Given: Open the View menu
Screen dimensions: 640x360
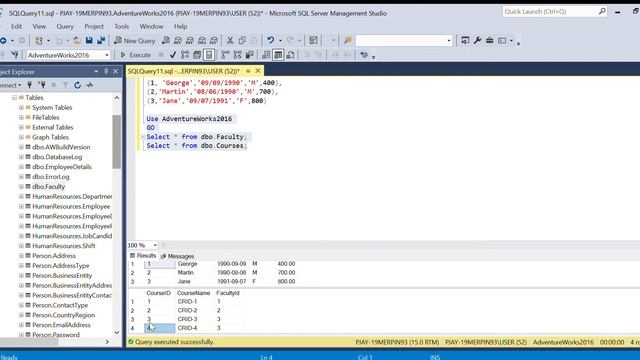Looking at the screenshot, I should (39, 26).
